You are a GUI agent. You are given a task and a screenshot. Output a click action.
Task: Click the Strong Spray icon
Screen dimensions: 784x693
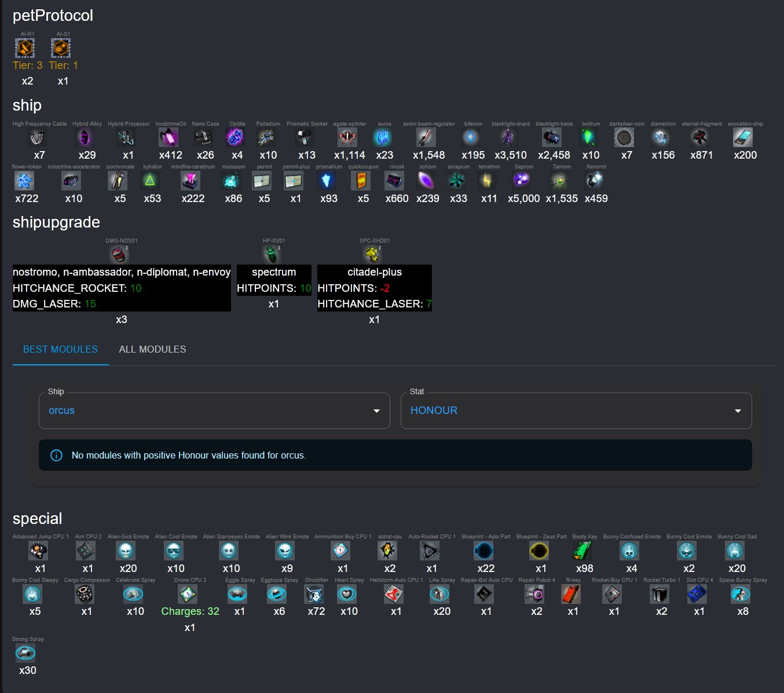point(25,653)
